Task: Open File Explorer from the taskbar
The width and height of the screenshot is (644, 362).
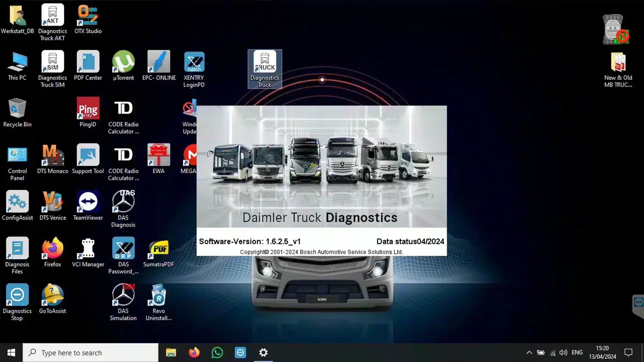Action: coord(171,353)
